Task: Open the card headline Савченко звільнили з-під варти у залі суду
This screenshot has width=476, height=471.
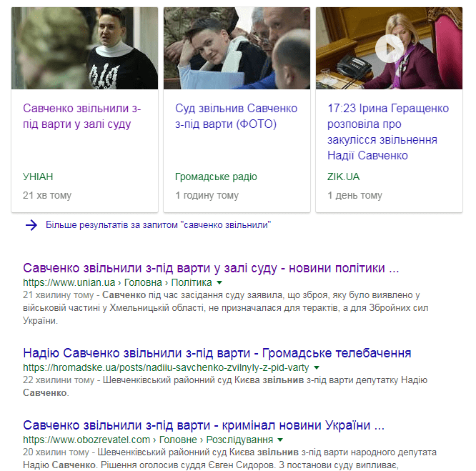Action: (x=81, y=116)
